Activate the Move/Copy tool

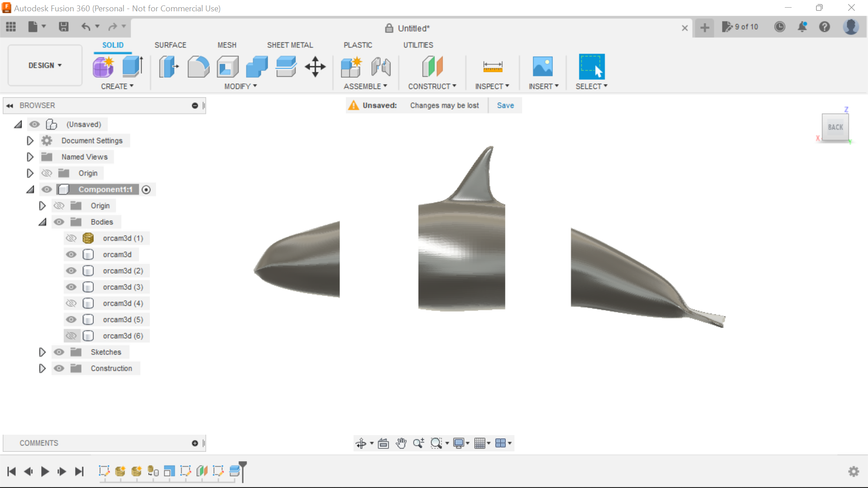[x=315, y=66]
